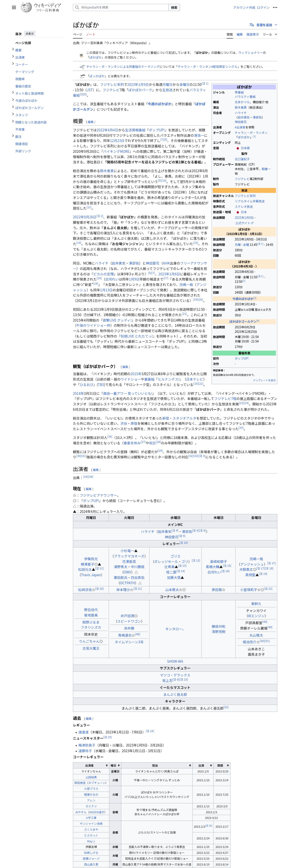Click the ライオンちゃん table cell

91,771
